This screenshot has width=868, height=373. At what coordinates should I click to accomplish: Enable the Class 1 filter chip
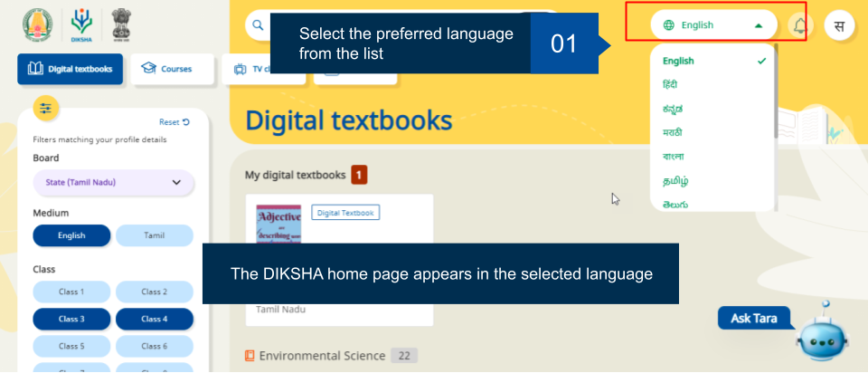click(71, 292)
